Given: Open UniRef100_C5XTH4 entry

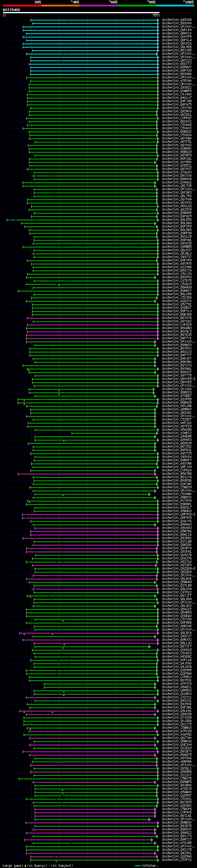Looking at the screenshot, I should point(176,108).
